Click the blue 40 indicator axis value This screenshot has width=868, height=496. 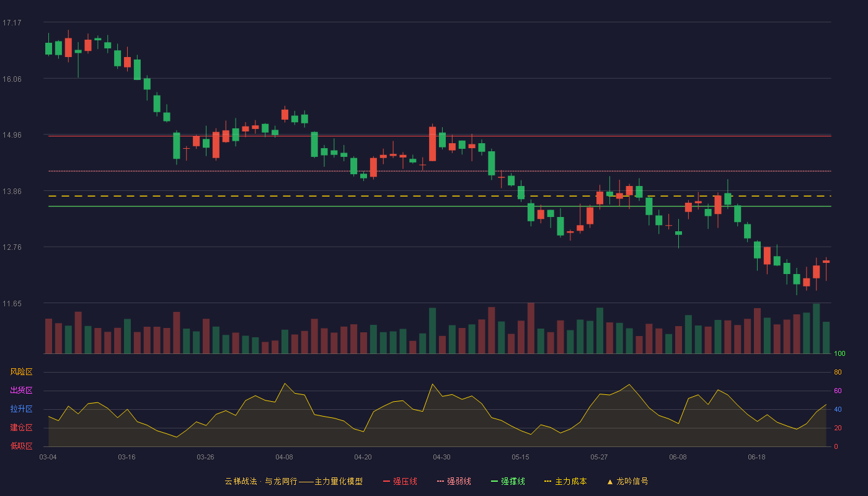[x=838, y=409]
